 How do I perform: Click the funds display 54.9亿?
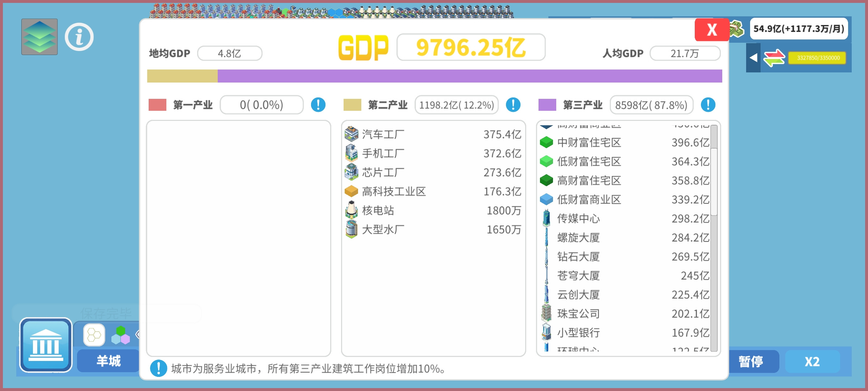click(x=799, y=29)
